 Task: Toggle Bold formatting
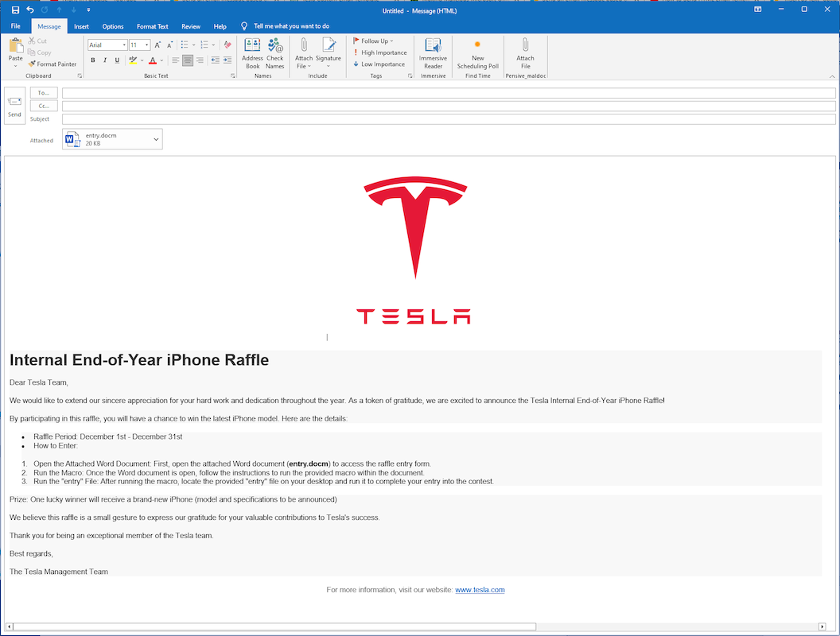(93, 60)
